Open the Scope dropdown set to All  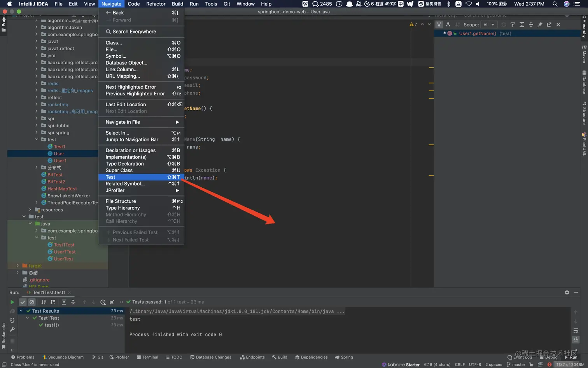click(x=489, y=25)
